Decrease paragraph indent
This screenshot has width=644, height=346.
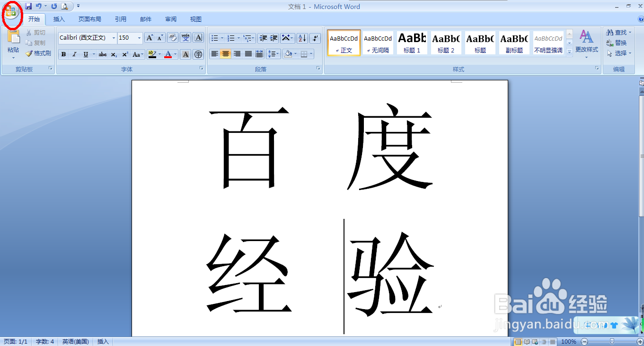(263, 38)
